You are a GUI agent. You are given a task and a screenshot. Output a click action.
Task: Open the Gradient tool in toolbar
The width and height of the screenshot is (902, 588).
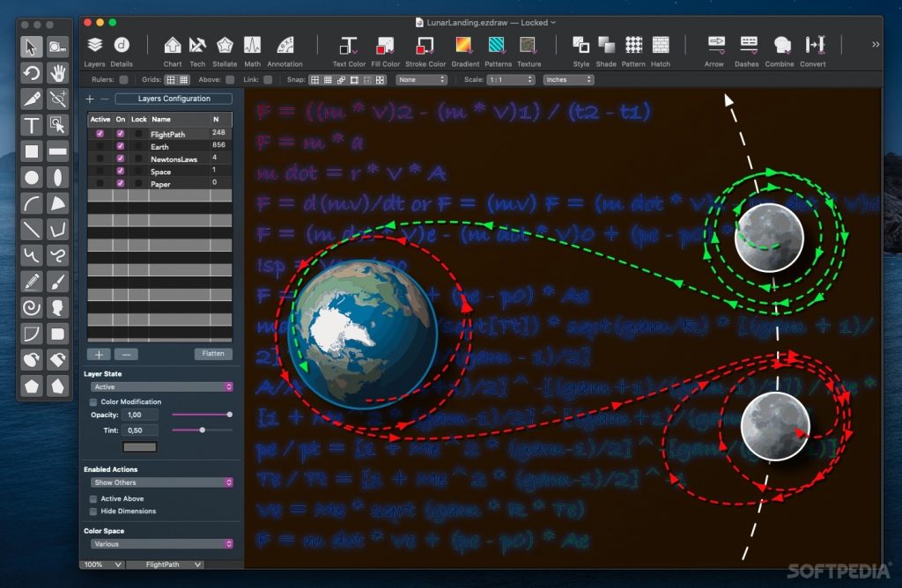[466, 46]
